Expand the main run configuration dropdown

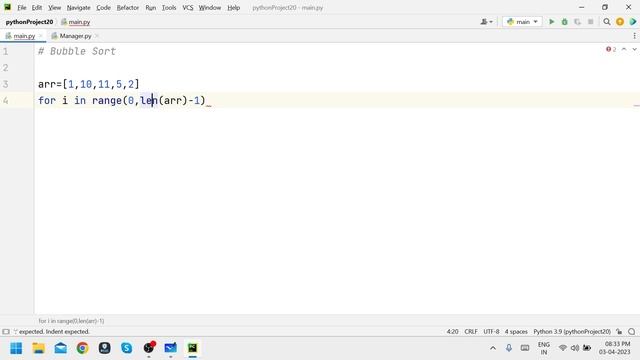pos(522,22)
